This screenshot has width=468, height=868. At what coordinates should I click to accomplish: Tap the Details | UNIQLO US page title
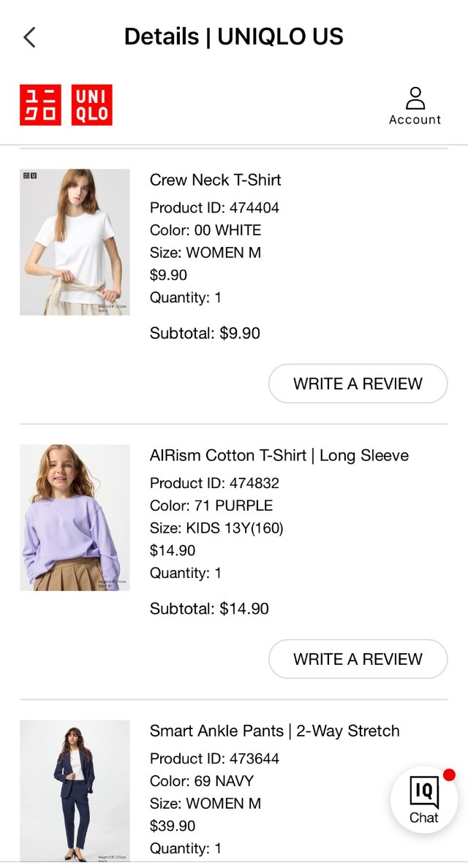(233, 37)
